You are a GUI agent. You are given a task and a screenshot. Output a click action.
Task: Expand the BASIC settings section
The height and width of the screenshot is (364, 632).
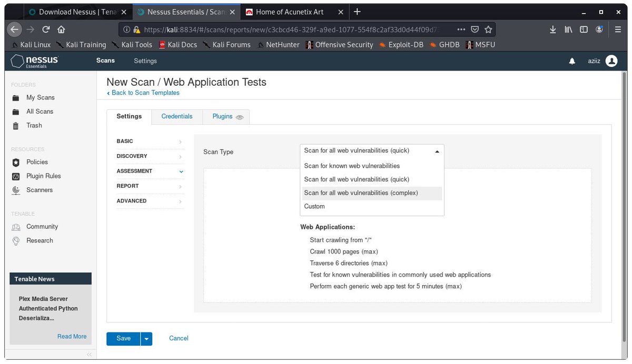pos(150,141)
